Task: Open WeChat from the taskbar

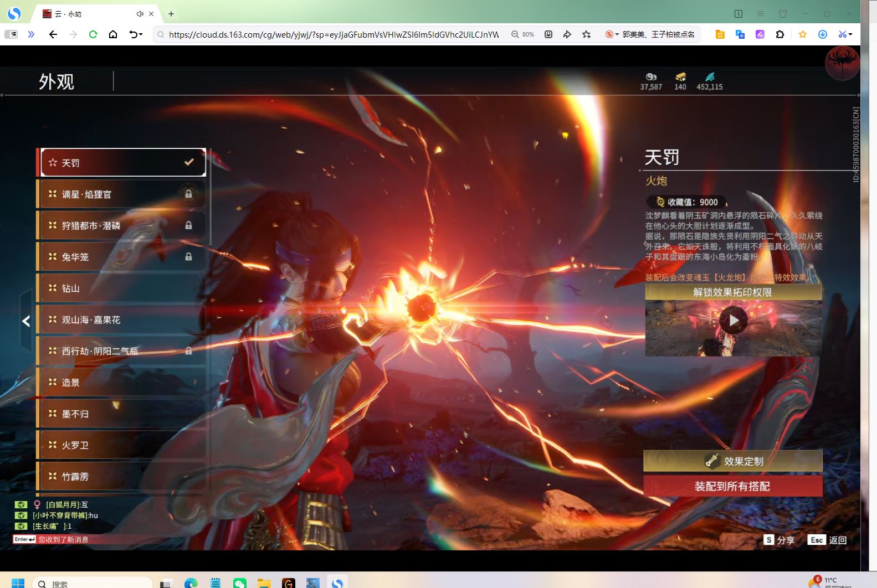Action: [239, 583]
